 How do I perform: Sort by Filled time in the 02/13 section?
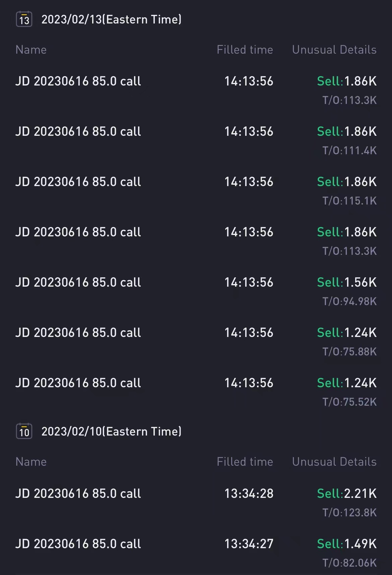[x=245, y=50]
